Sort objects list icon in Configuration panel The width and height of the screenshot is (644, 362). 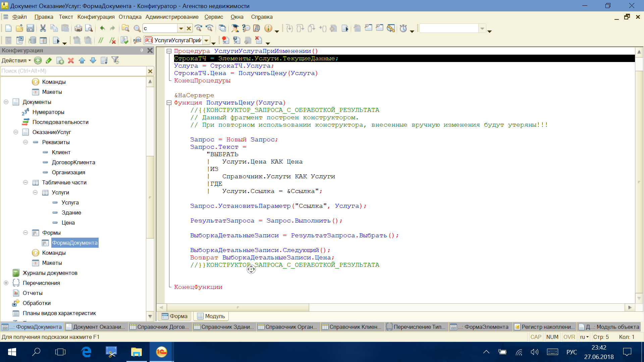[x=104, y=60]
